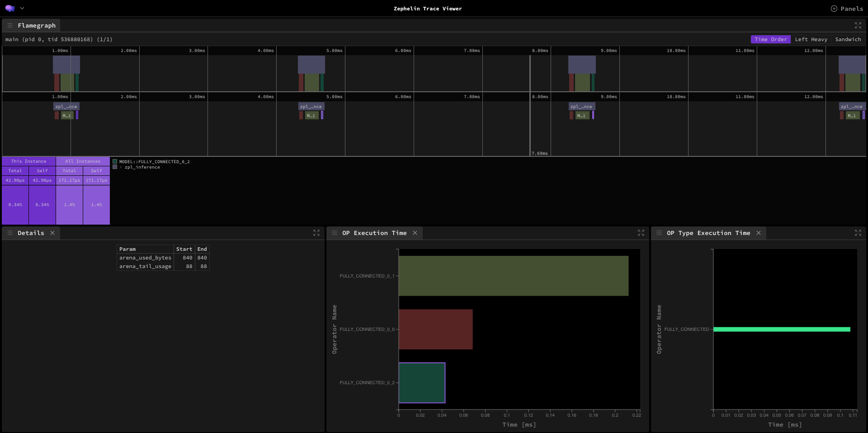Open the OP Type Execution Time menu icon
868x433 pixels.
659,233
